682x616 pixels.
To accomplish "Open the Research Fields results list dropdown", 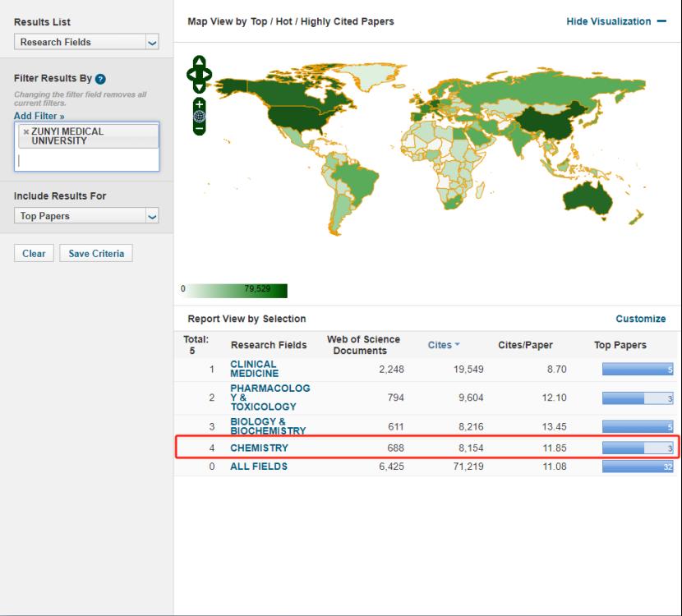I will pos(86,42).
